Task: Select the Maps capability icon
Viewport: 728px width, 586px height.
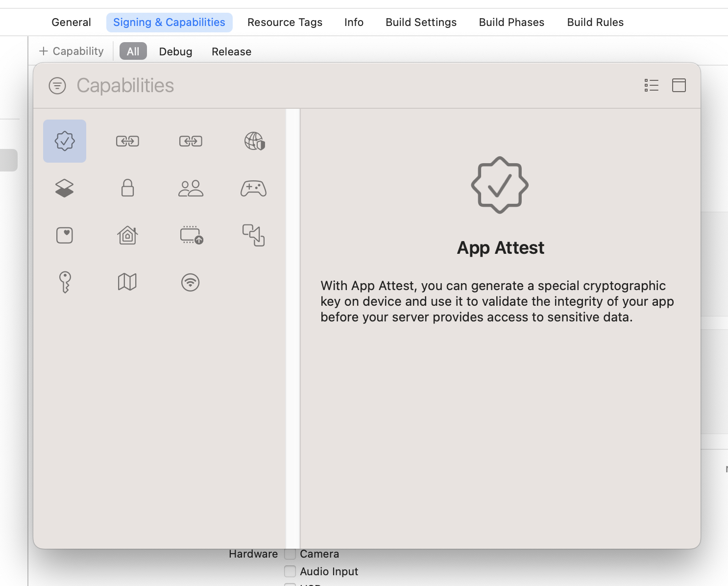Action: point(127,282)
